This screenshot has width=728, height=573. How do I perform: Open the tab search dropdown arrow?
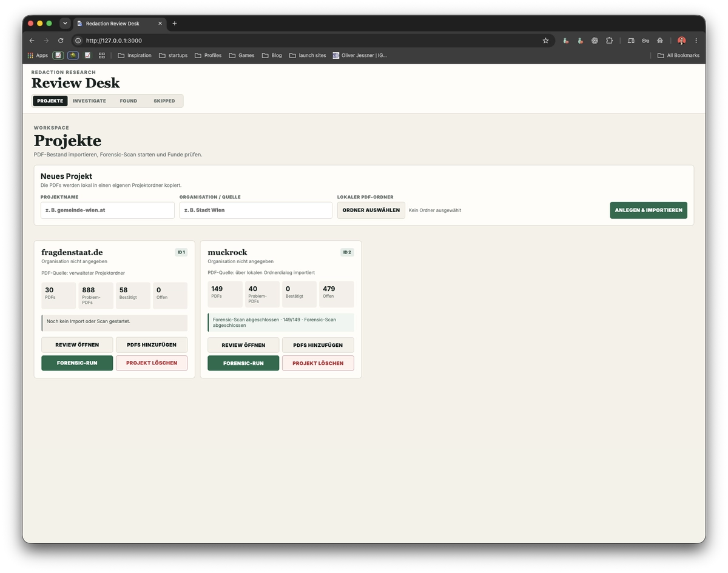(x=65, y=23)
